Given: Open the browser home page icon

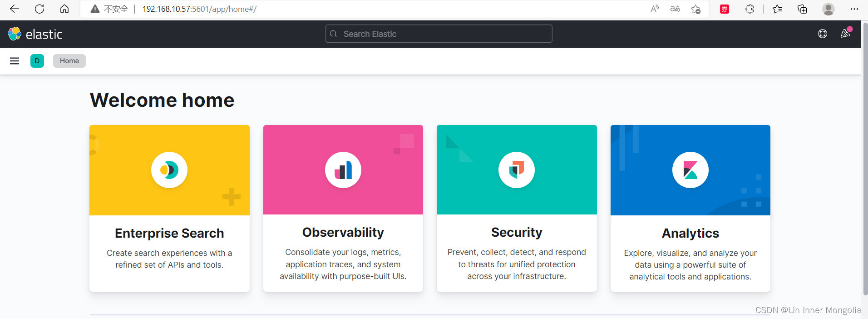Looking at the screenshot, I should pos(64,9).
